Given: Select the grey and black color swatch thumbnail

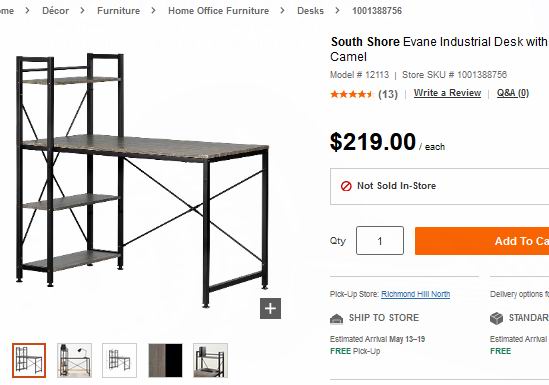Looking at the screenshot, I should (165, 360).
